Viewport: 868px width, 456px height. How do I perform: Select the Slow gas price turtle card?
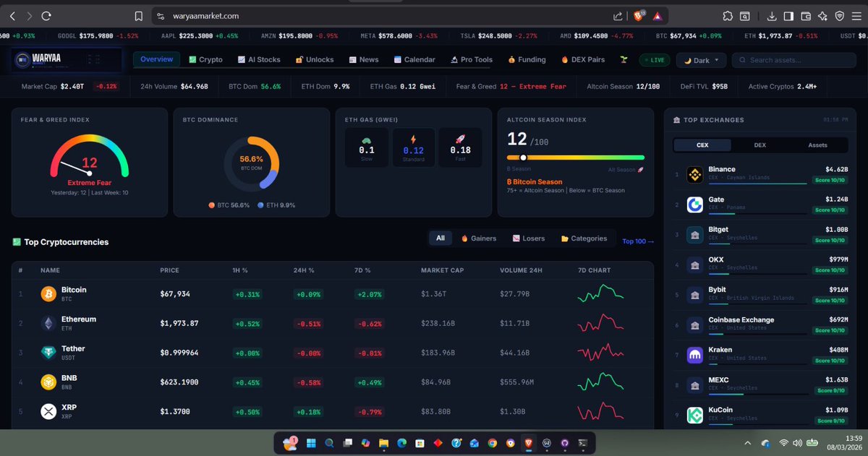click(x=366, y=147)
